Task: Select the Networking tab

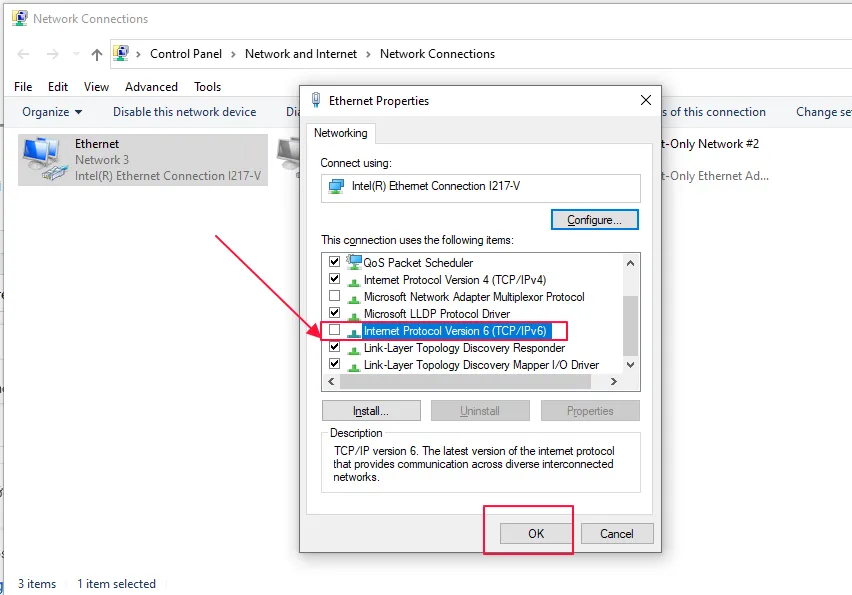Action: pos(341,133)
